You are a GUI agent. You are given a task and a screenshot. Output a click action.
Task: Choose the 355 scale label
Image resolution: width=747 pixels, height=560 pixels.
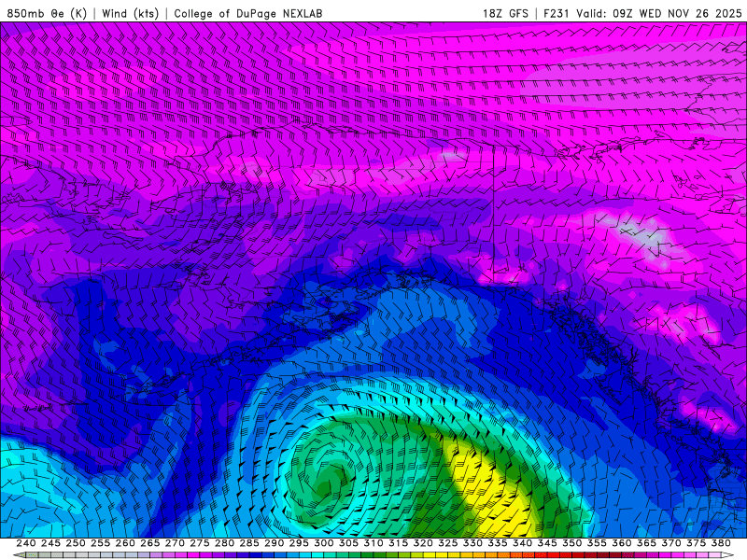[x=597, y=543]
